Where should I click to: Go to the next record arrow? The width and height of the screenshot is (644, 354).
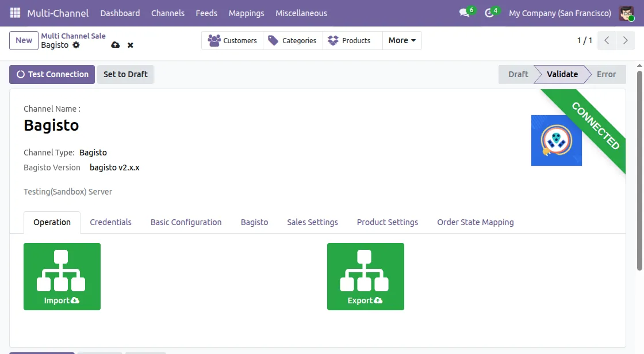[x=625, y=40]
